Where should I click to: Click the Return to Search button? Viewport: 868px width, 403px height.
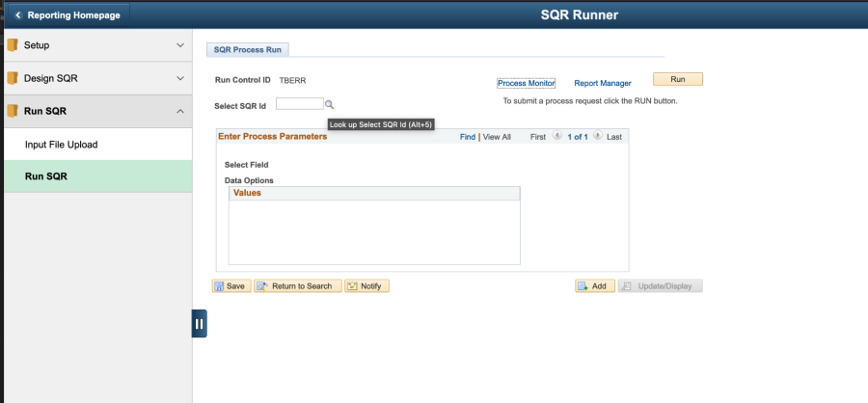click(298, 286)
